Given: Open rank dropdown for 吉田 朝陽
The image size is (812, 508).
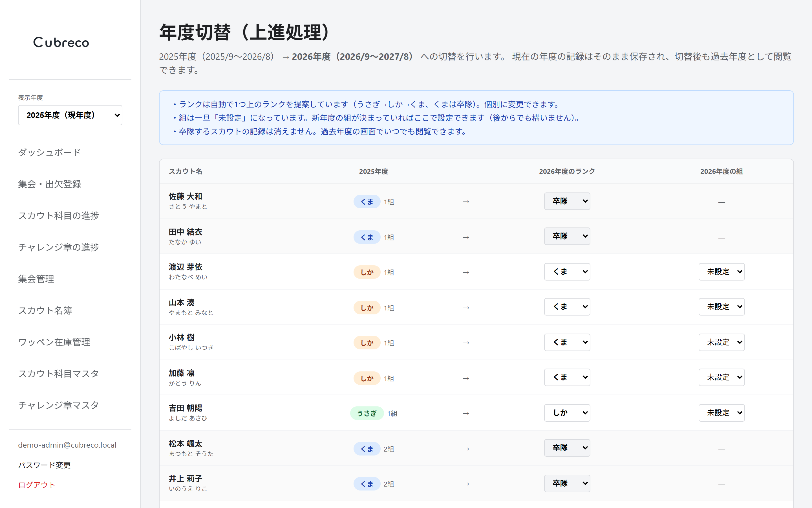Looking at the screenshot, I should (x=567, y=413).
